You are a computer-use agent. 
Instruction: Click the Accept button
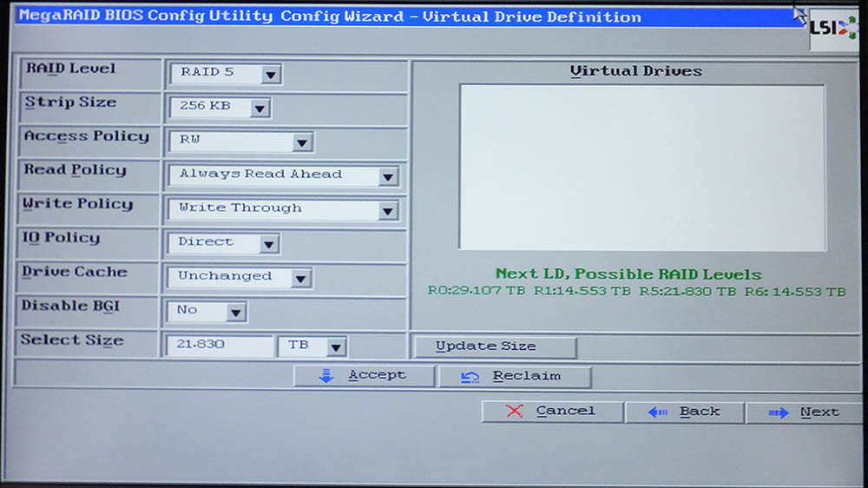pyautogui.click(x=365, y=376)
